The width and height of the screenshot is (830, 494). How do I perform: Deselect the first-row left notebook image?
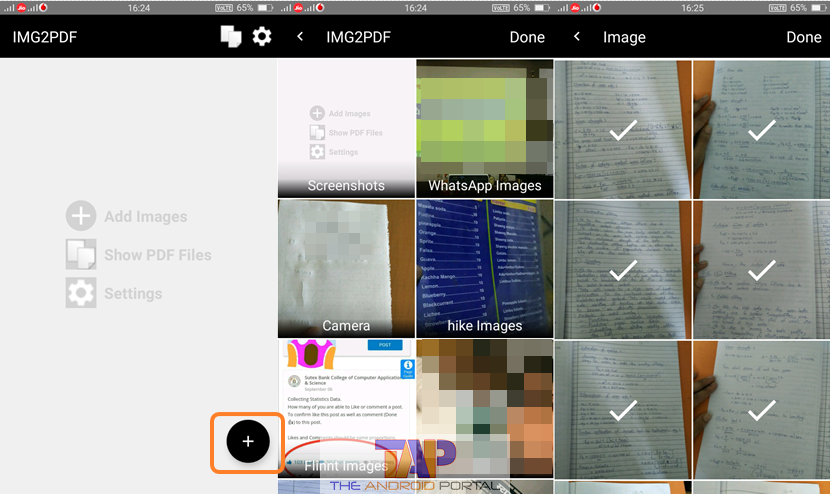[623, 130]
